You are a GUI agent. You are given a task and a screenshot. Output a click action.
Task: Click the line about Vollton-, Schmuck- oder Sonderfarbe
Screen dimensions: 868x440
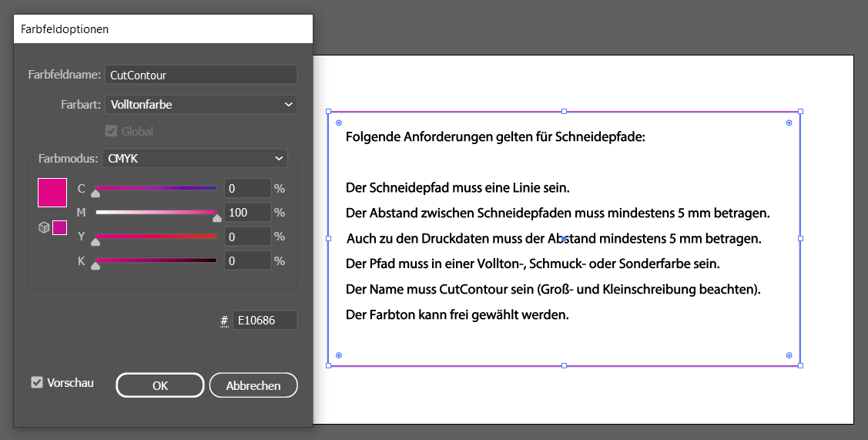click(x=533, y=264)
